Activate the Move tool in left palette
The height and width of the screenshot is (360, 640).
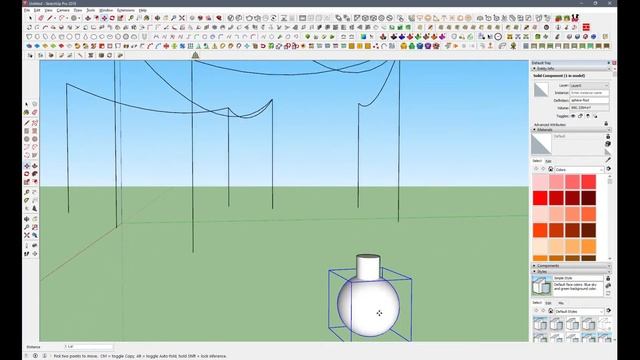[x=27, y=166]
